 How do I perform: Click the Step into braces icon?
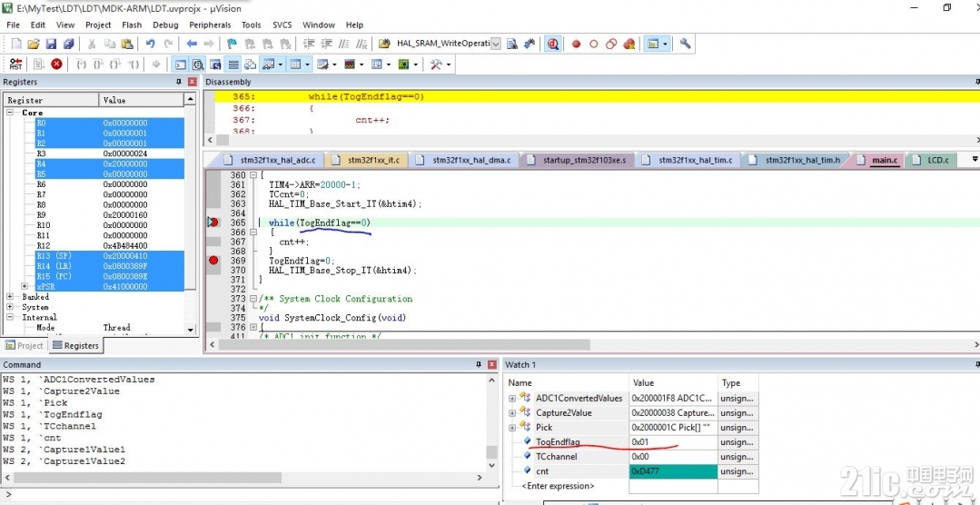(81, 64)
